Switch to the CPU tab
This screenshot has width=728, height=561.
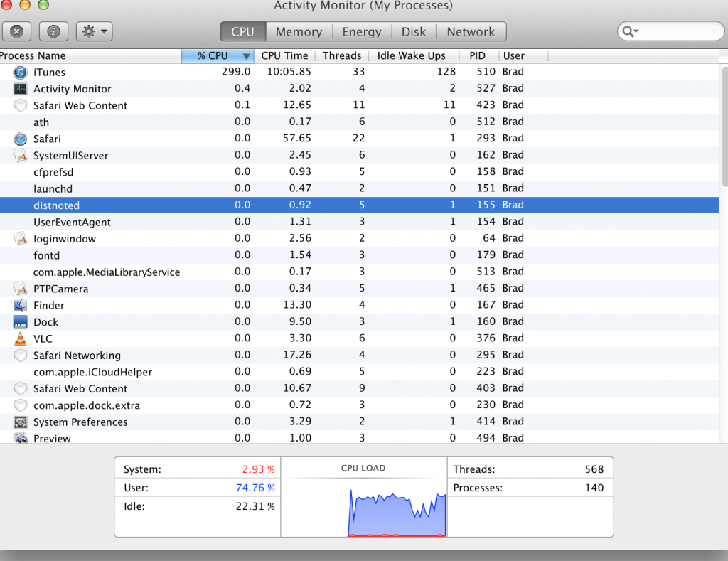click(243, 31)
